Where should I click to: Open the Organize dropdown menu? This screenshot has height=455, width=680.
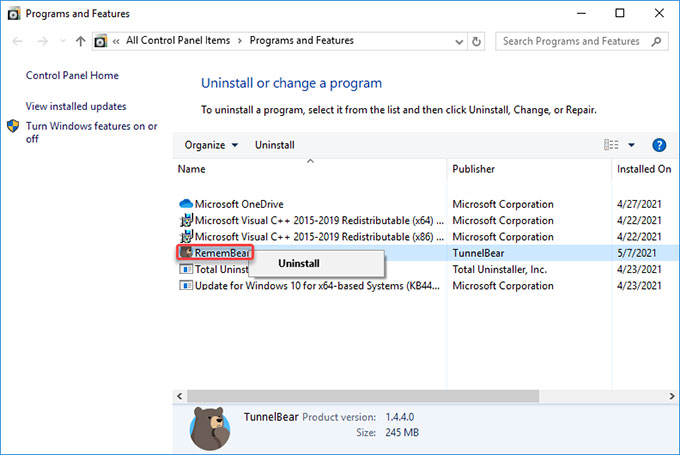coord(211,145)
